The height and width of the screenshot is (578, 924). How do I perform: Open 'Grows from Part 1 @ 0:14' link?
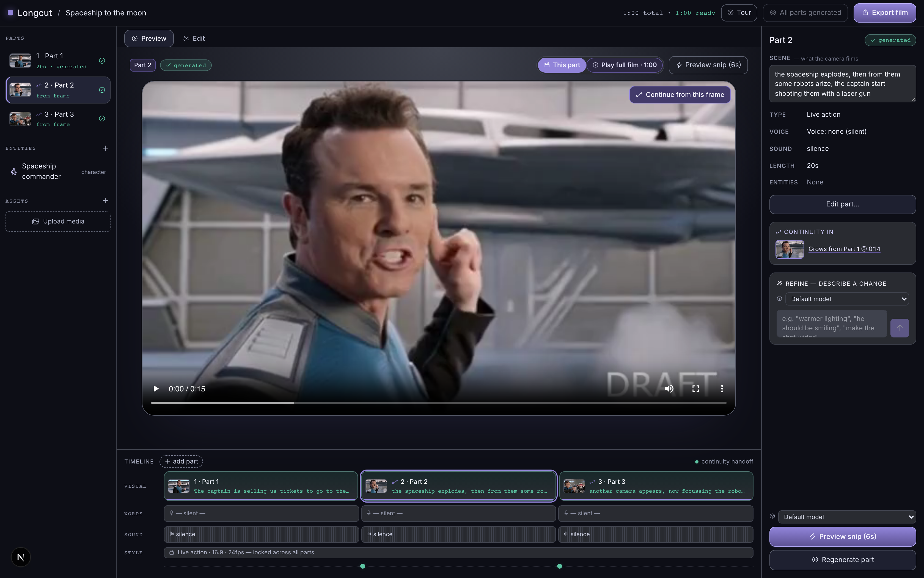(x=844, y=249)
